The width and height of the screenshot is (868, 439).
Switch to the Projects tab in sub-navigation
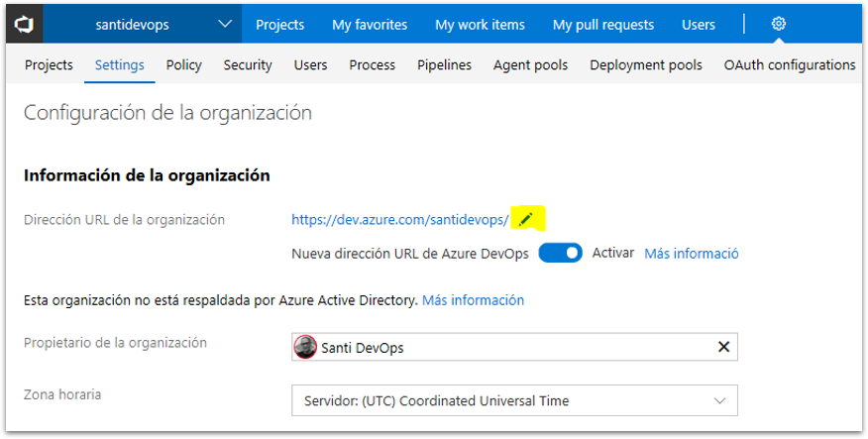pos(49,64)
